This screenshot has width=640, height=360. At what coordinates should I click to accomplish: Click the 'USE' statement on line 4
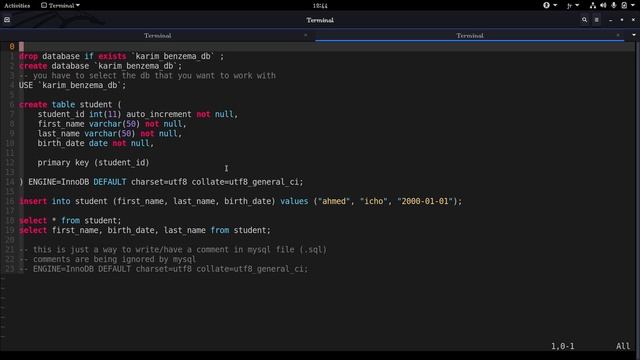(26, 85)
